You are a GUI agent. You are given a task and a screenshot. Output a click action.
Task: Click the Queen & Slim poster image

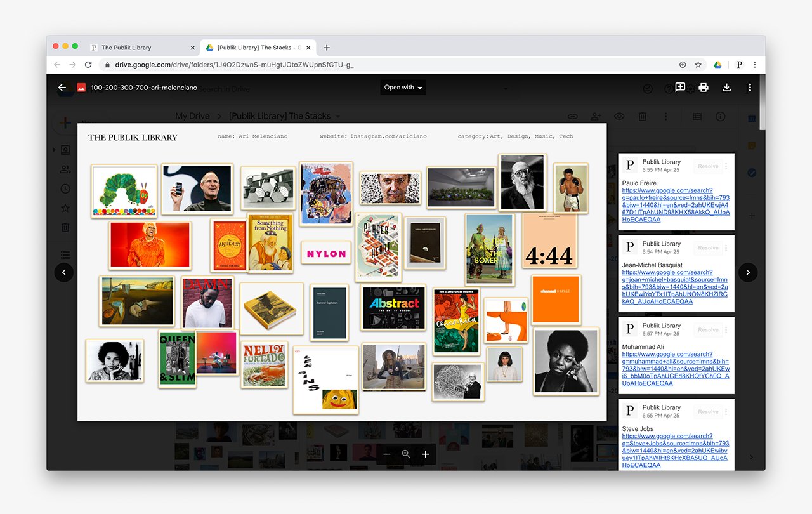point(178,359)
